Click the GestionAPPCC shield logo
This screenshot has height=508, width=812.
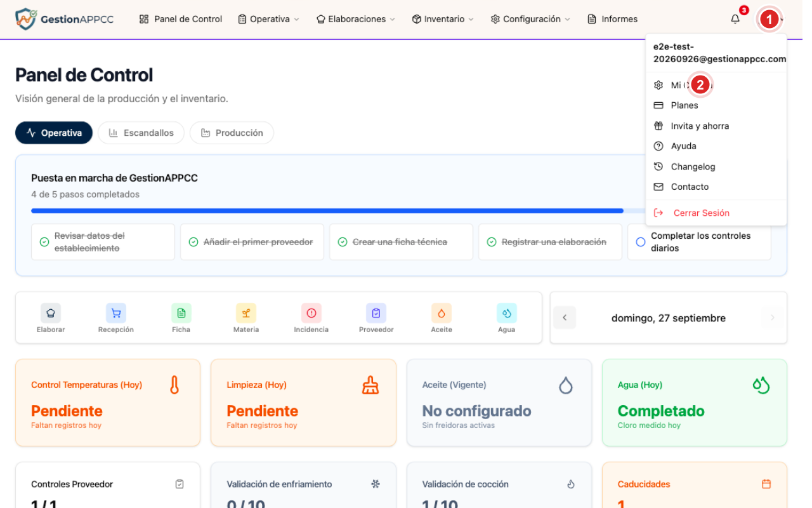pos(26,19)
